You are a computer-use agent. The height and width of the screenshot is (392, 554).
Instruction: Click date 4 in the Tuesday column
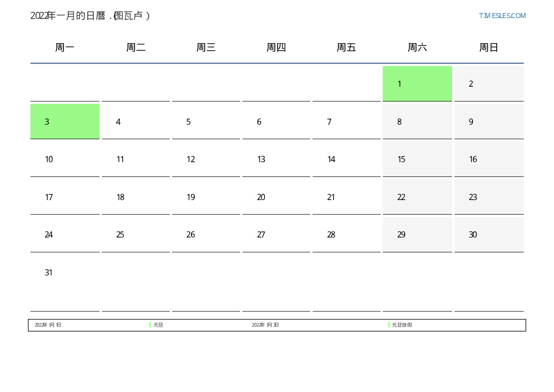coord(136,121)
